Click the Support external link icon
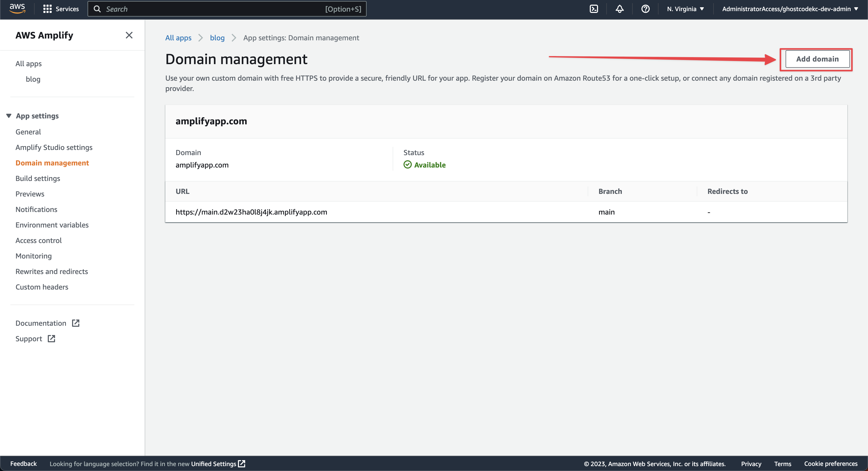The height and width of the screenshot is (471, 868). tap(51, 338)
